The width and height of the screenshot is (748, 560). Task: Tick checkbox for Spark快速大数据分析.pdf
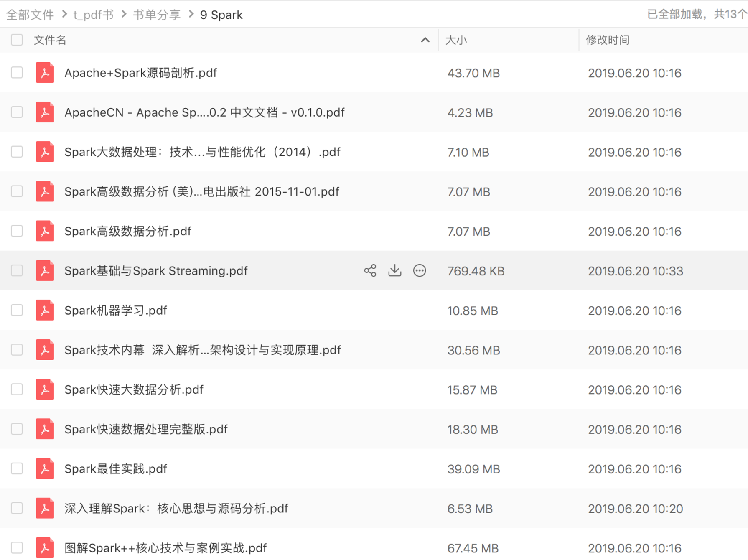[x=17, y=389]
